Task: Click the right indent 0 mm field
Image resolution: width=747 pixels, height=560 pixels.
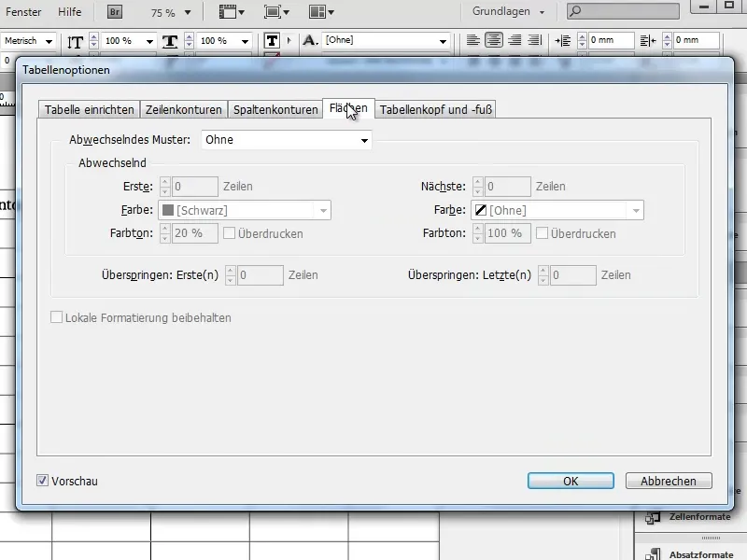Action: pyautogui.click(x=696, y=41)
